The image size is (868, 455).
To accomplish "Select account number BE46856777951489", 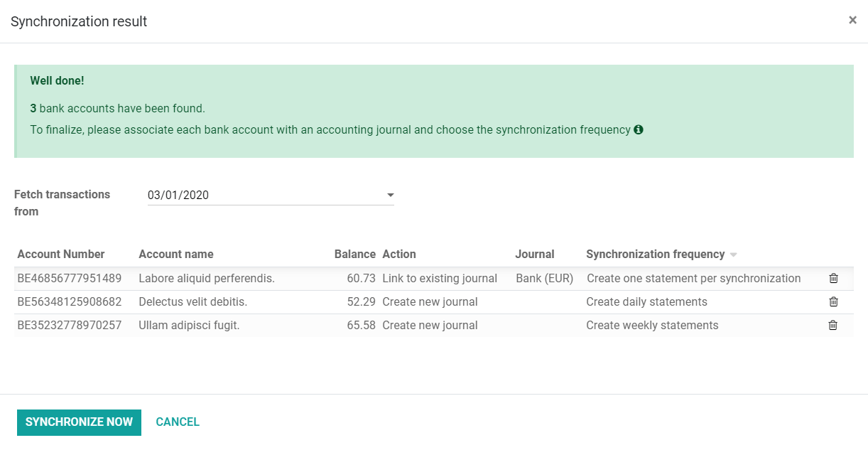I will 70,278.
